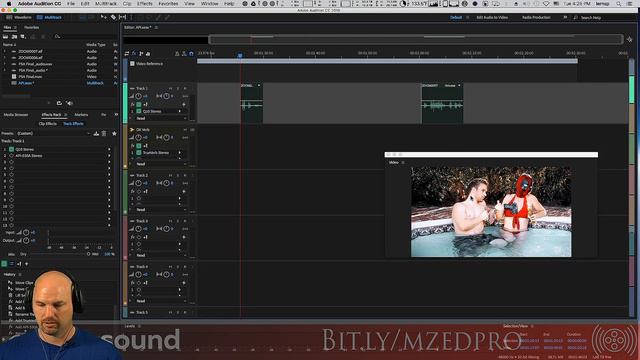Switch to Track Effects

tap(73, 124)
